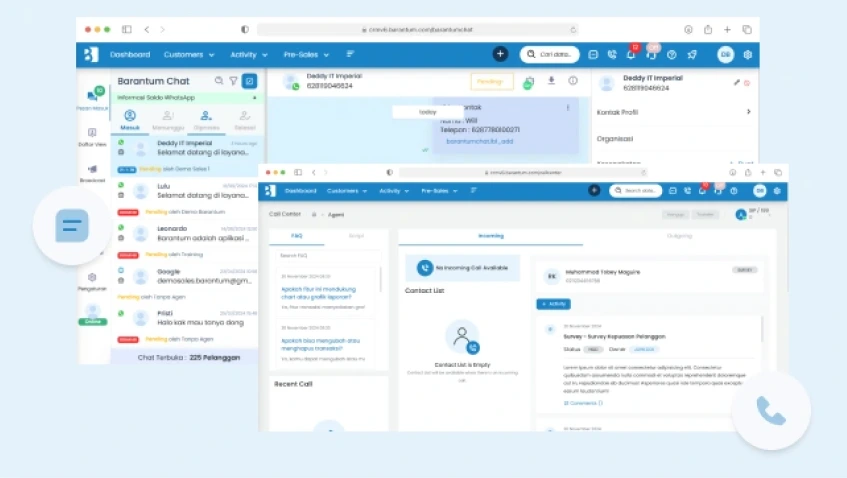Screen dimensions: 847x478
Task: Expand Pre-Sales menu in the call center window
Action: click(439, 191)
